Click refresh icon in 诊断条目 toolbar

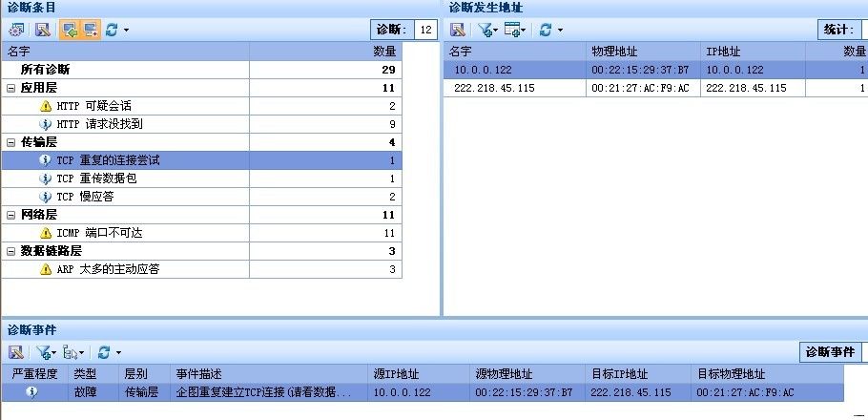(112, 30)
